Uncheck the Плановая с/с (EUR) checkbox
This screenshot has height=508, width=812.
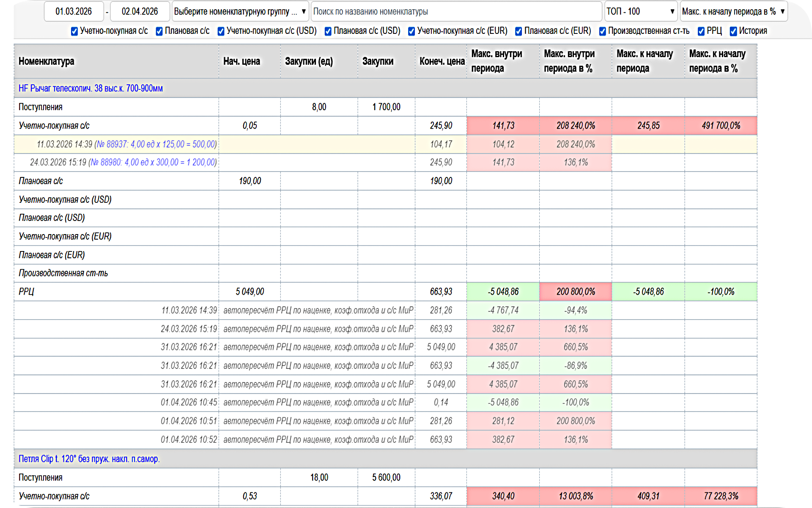(x=518, y=31)
